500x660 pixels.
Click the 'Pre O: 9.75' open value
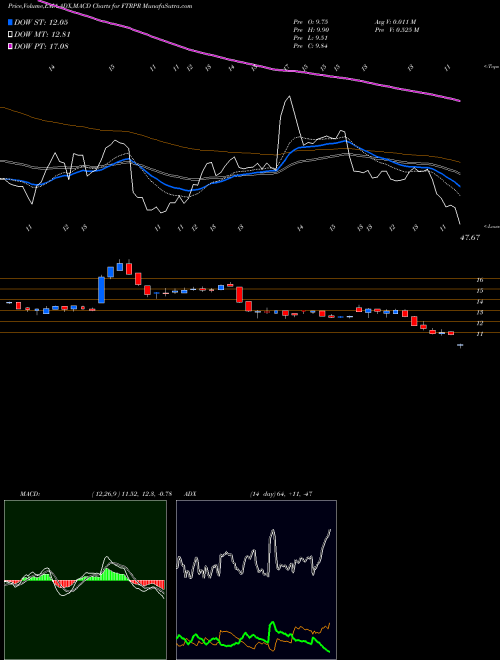(311, 22)
